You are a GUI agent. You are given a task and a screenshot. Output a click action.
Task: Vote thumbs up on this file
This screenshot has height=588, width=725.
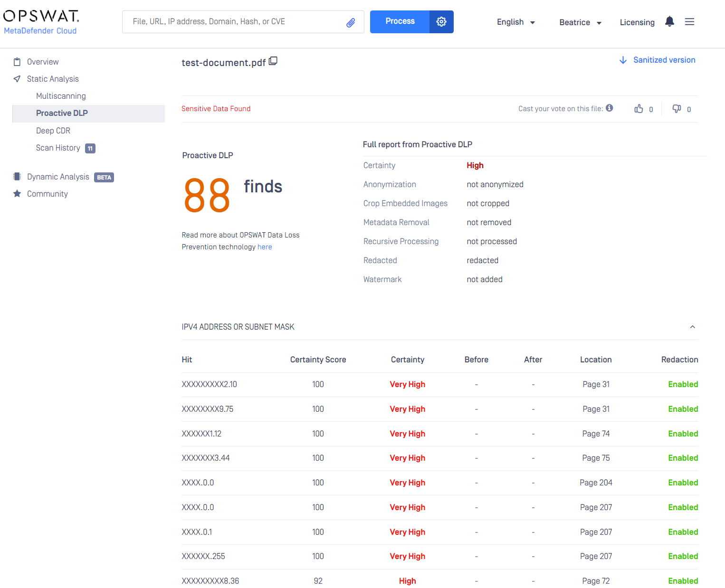[639, 109]
